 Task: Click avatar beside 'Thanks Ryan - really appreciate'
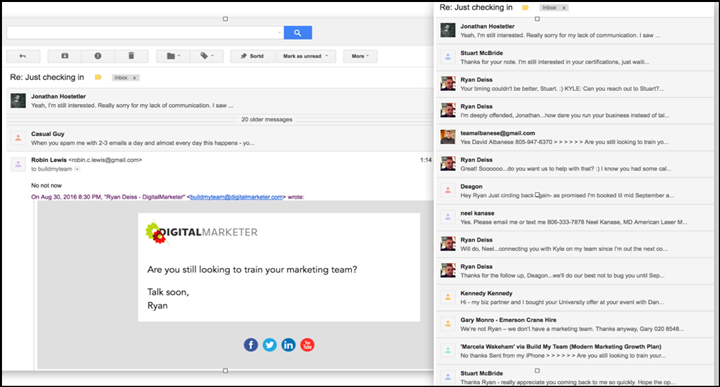point(448,377)
